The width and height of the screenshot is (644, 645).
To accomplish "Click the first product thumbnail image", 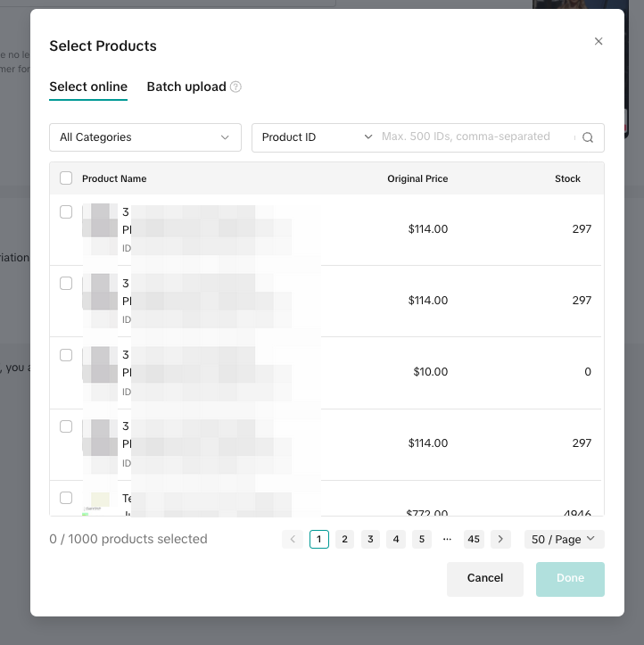I will pos(100,219).
